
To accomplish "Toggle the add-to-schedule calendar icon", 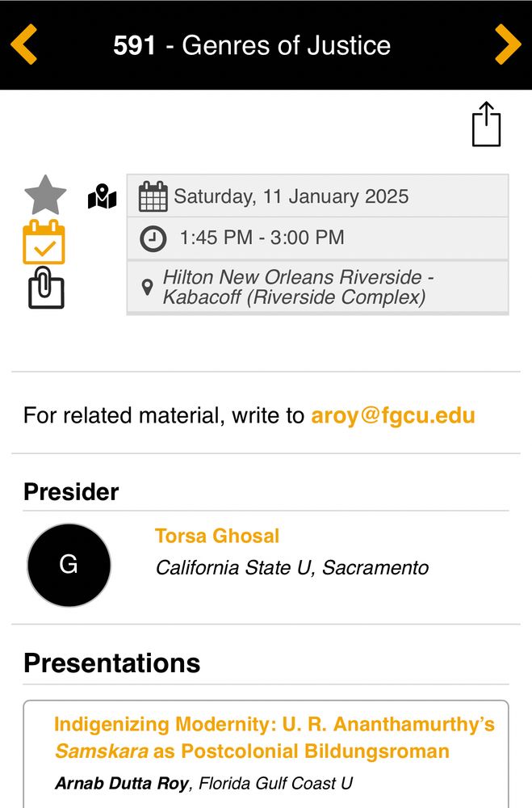I will [x=44, y=242].
